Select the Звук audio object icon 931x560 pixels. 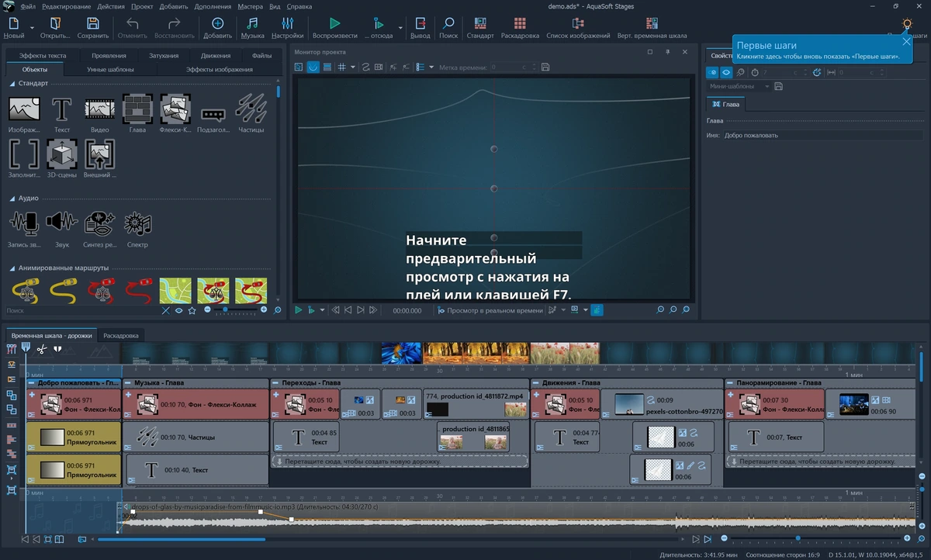[62, 223]
